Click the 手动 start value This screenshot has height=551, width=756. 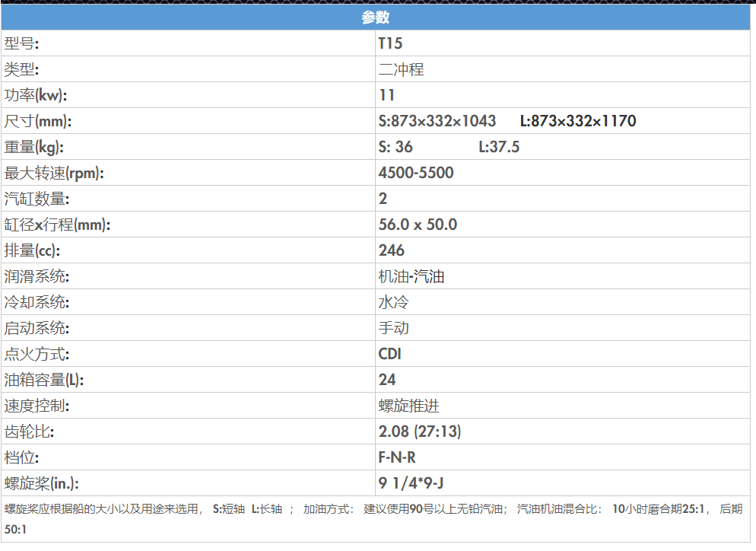[393, 328]
